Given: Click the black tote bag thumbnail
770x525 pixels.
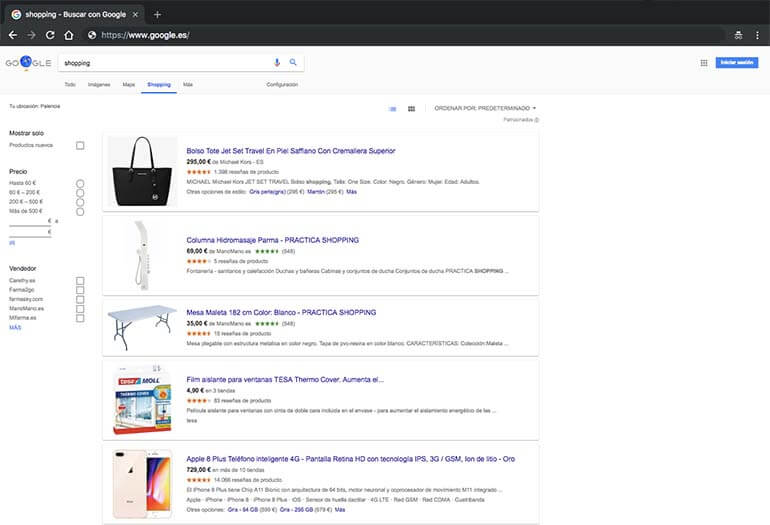Looking at the screenshot, I should [x=142, y=171].
